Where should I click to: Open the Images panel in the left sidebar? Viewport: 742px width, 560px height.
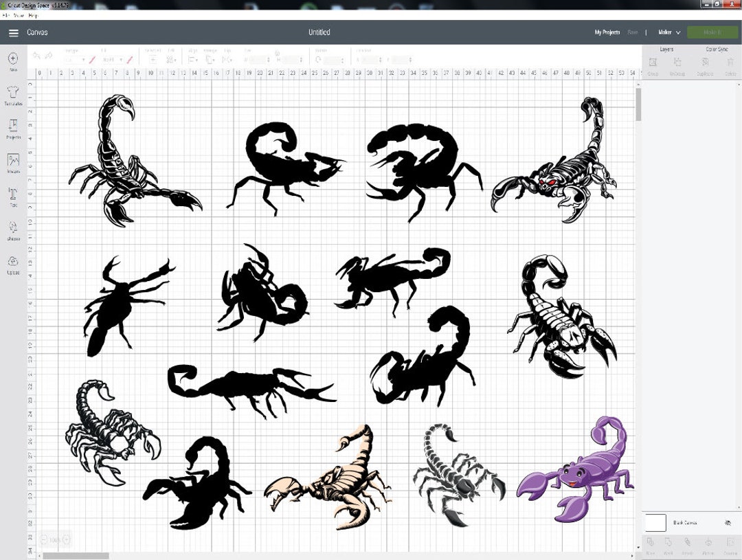point(13,163)
